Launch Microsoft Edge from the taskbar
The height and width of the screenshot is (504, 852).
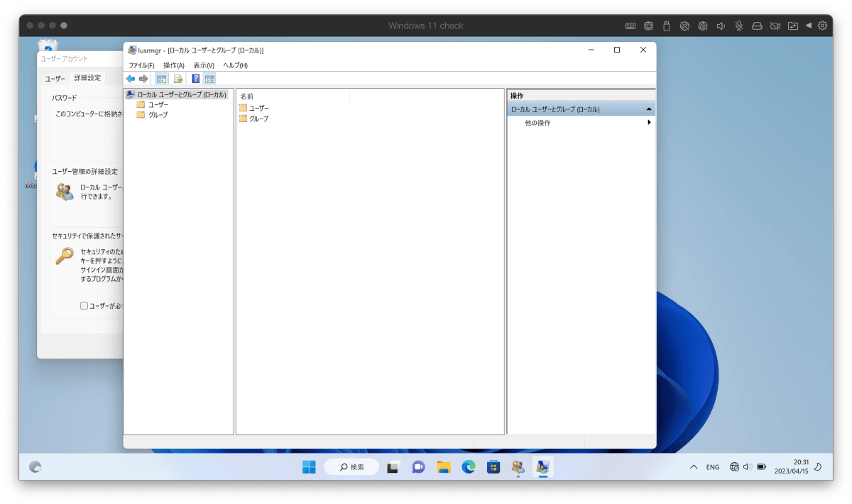pos(469,467)
